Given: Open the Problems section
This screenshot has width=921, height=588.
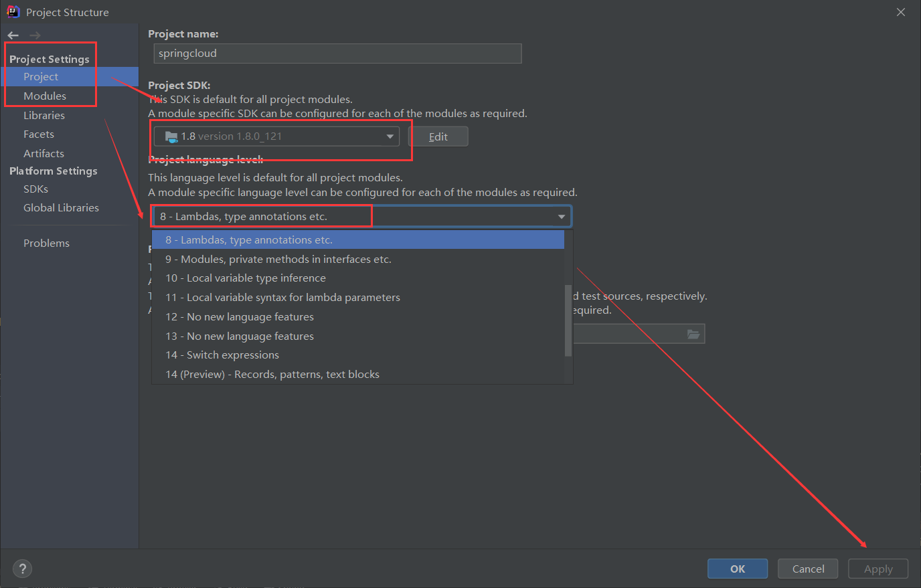Looking at the screenshot, I should point(46,243).
